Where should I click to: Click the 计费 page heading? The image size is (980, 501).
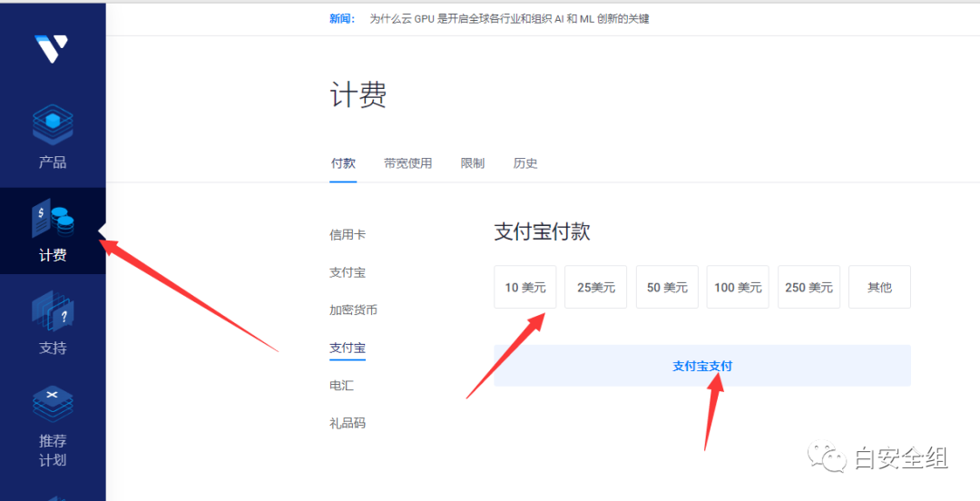pos(358,96)
